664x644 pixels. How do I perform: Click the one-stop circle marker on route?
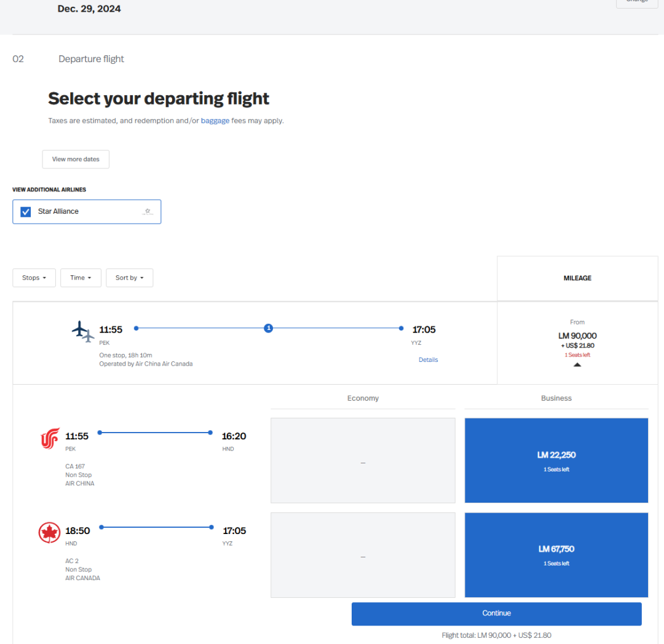(x=268, y=328)
